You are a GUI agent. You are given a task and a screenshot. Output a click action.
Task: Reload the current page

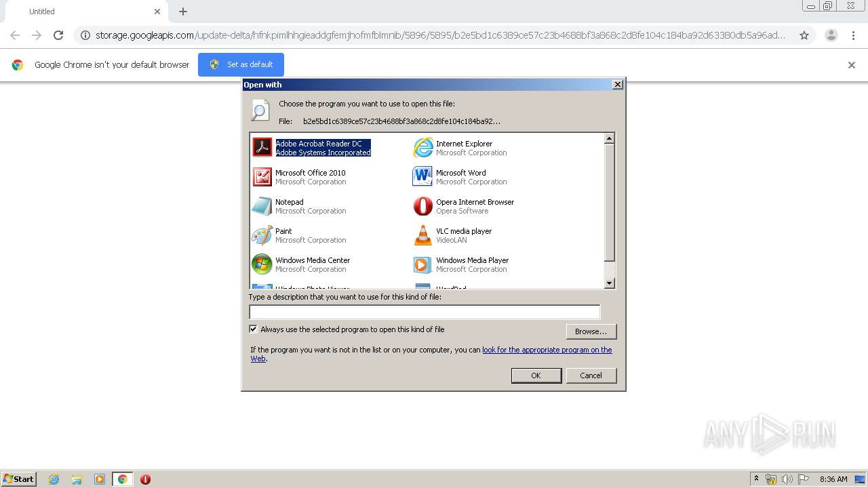click(x=58, y=35)
